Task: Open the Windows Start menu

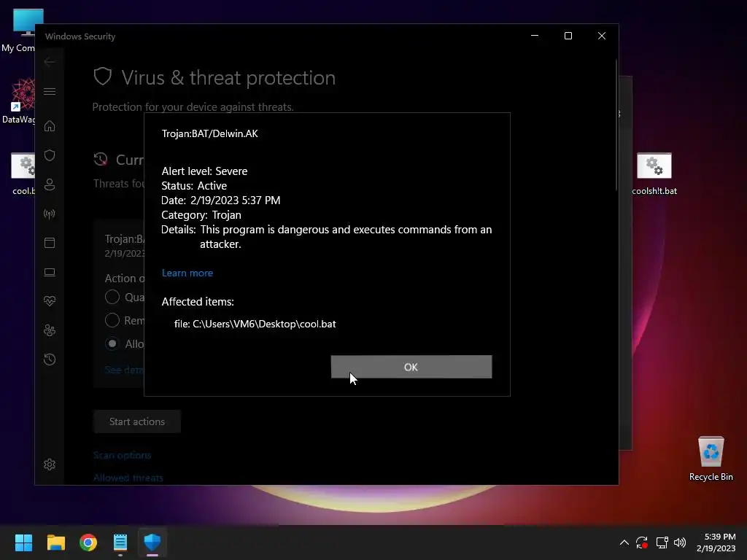Action: [x=23, y=542]
